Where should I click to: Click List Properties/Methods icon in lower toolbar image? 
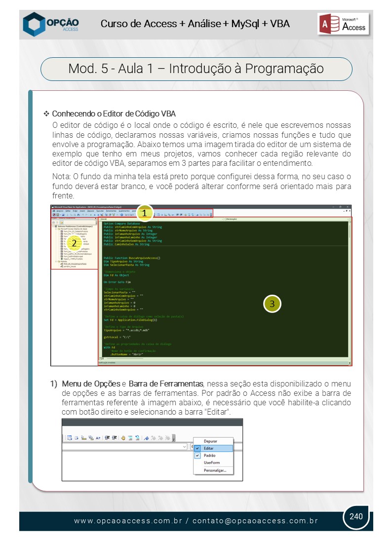(69, 438)
